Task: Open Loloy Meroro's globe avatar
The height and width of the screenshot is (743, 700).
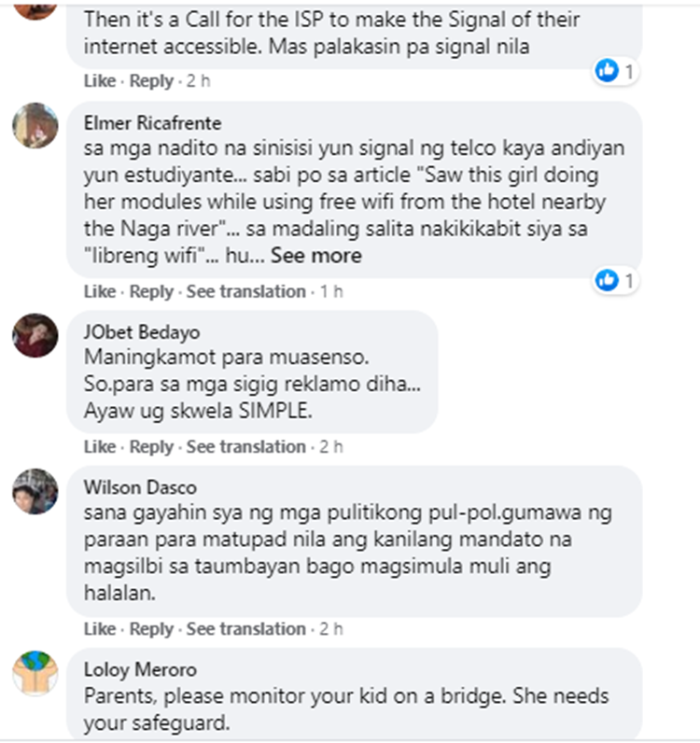Action: coord(35,673)
